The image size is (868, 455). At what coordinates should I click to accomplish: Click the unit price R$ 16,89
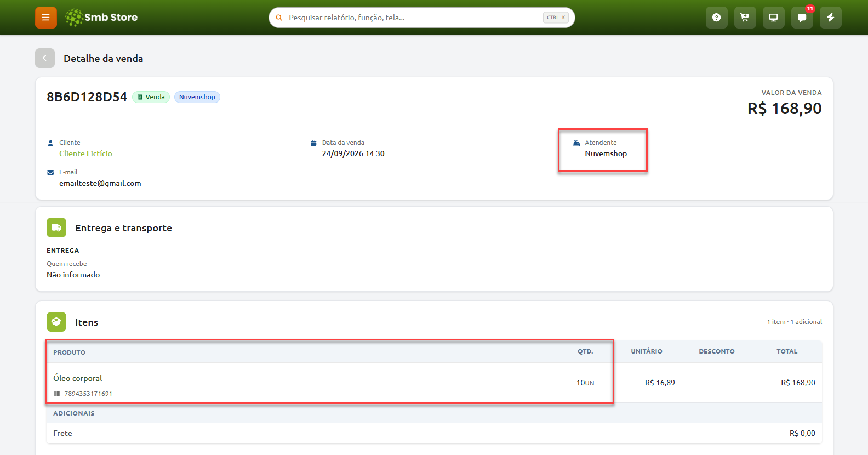coord(660,383)
